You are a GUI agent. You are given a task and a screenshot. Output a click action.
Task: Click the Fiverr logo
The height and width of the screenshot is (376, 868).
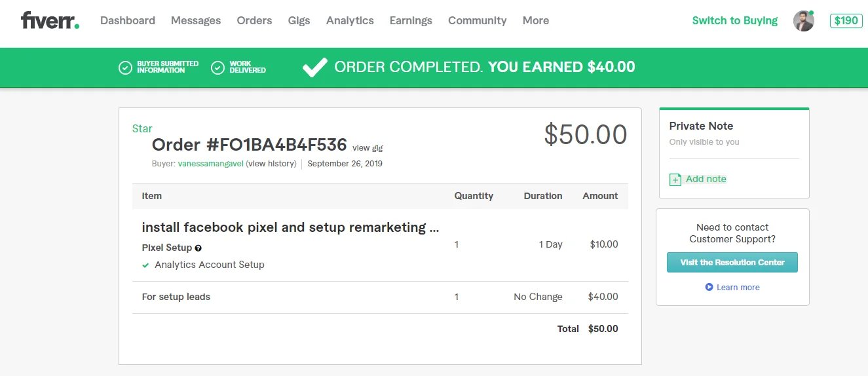click(50, 20)
